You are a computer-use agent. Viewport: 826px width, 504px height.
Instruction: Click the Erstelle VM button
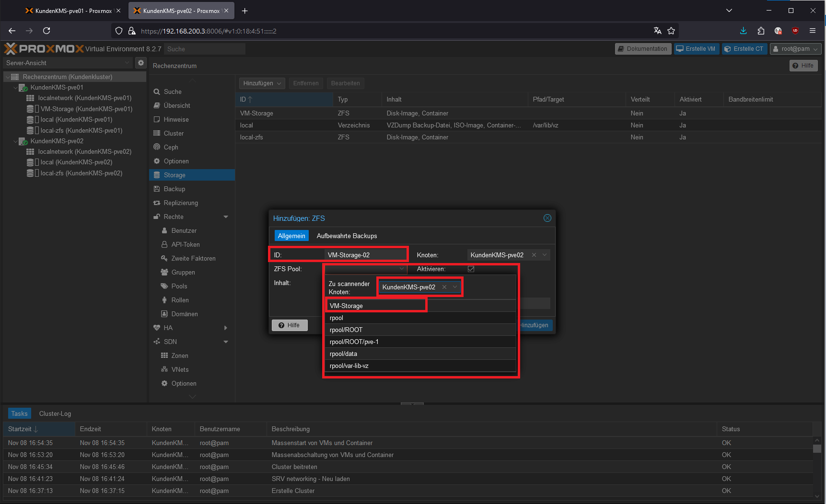696,49
